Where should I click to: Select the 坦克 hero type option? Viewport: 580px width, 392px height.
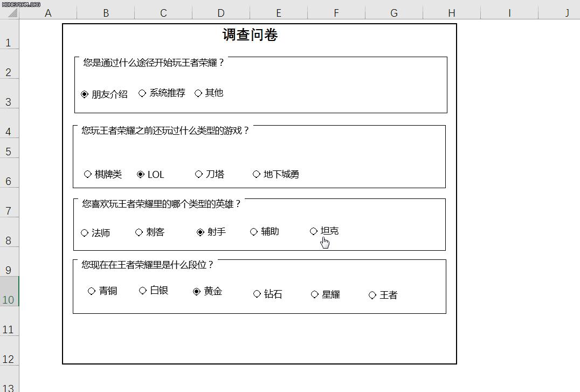(x=314, y=231)
